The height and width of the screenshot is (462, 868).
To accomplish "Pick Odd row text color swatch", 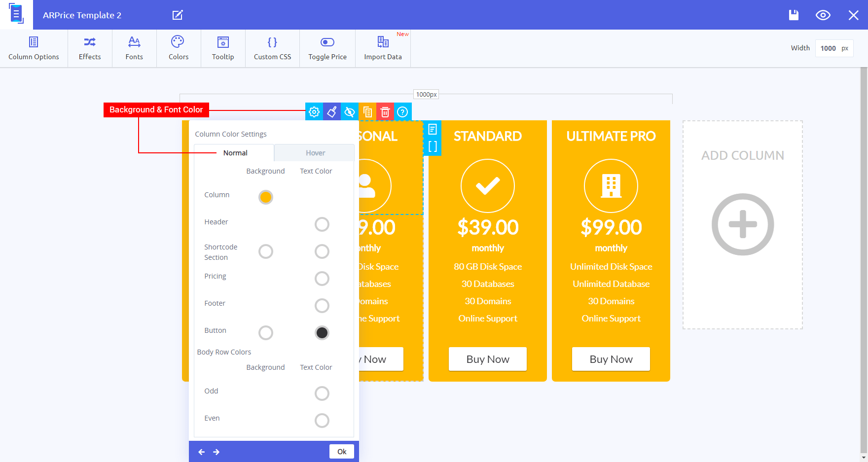I will coord(322,393).
